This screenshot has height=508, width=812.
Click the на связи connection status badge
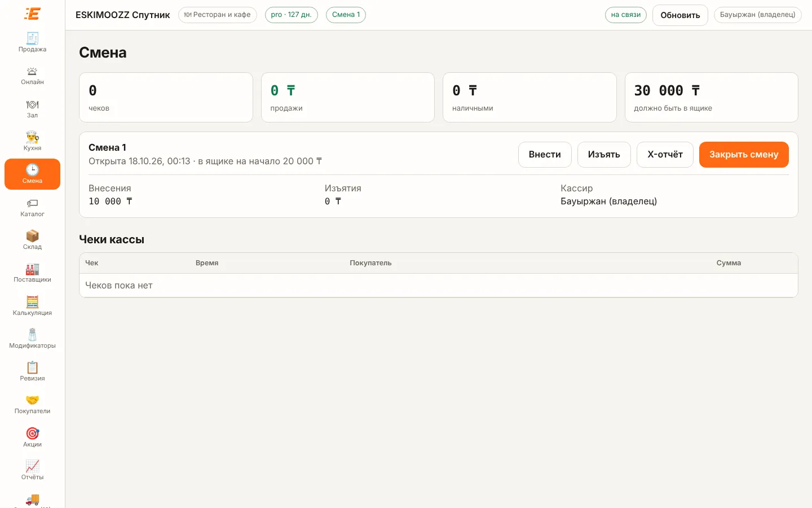[626, 15]
